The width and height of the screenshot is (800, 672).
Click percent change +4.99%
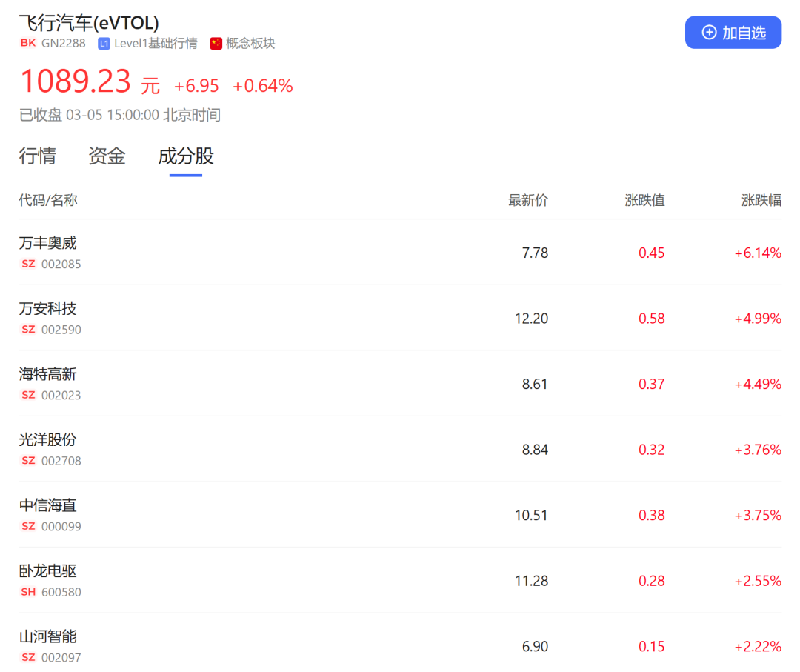(x=758, y=319)
